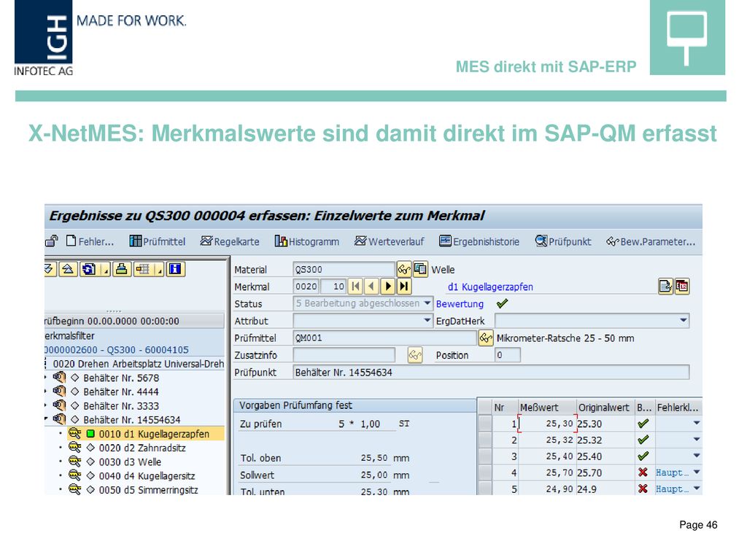The height and width of the screenshot is (560, 747).
Task: Click the copy-screens icon next to Welle
Action: (420, 270)
